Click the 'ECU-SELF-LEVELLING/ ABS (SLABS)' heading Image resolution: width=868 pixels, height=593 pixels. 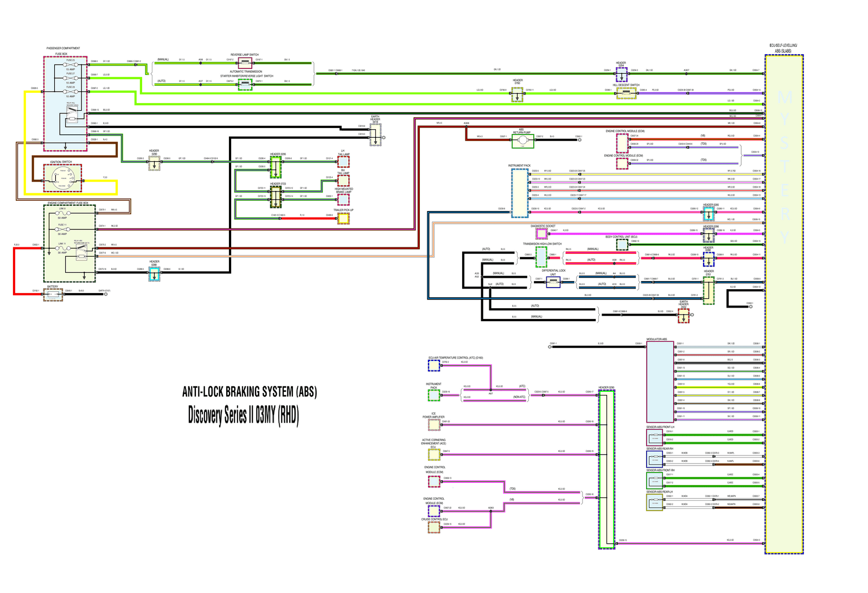click(783, 48)
